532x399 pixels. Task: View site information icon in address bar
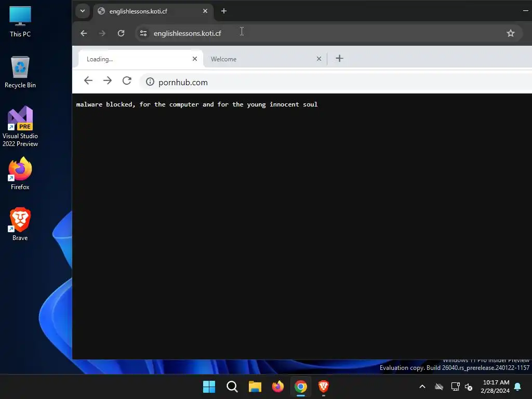(x=143, y=33)
